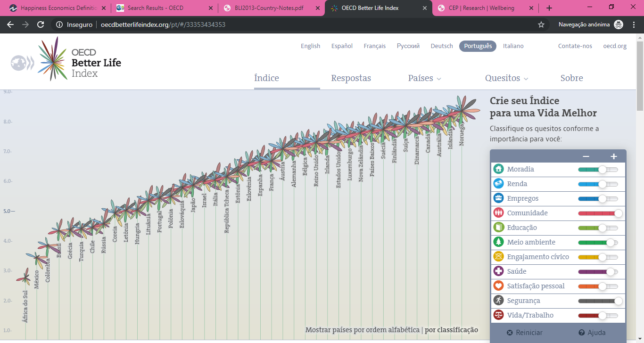
Task: Switch to the Happiness Economics Definition tab
Action: [58, 8]
